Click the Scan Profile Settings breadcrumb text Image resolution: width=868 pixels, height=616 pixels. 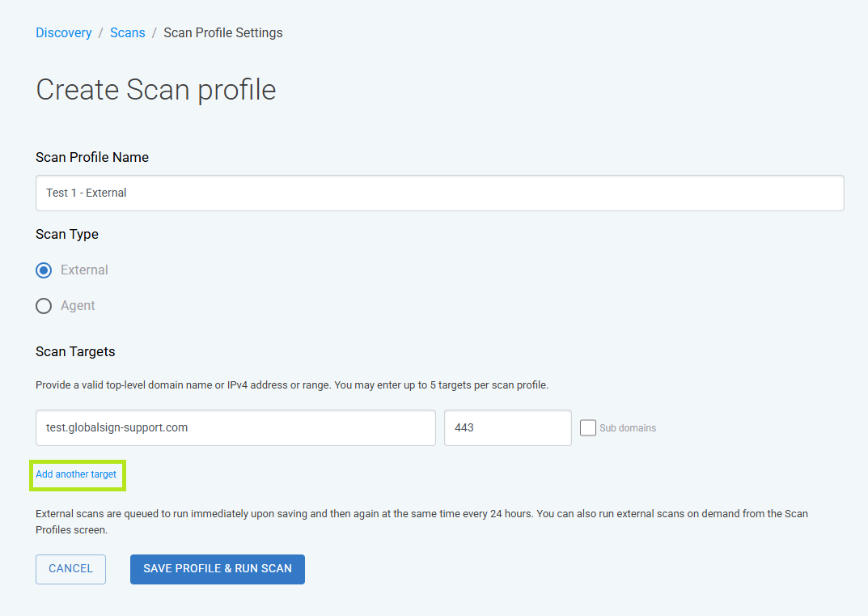(223, 32)
